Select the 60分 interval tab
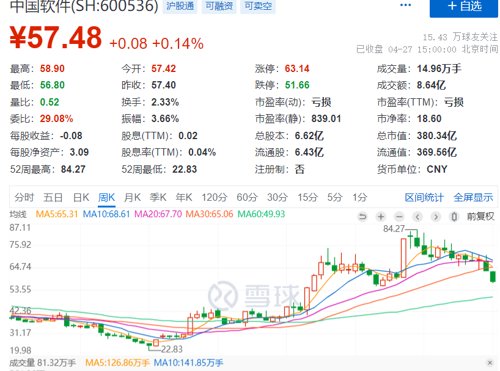The image size is (500, 371). [247, 197]
